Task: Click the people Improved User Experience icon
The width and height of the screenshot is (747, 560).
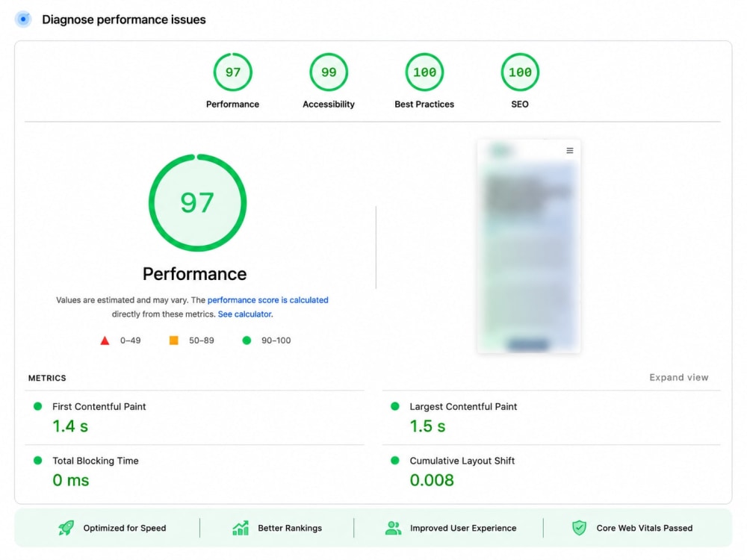Action: (x=393, y=528)
